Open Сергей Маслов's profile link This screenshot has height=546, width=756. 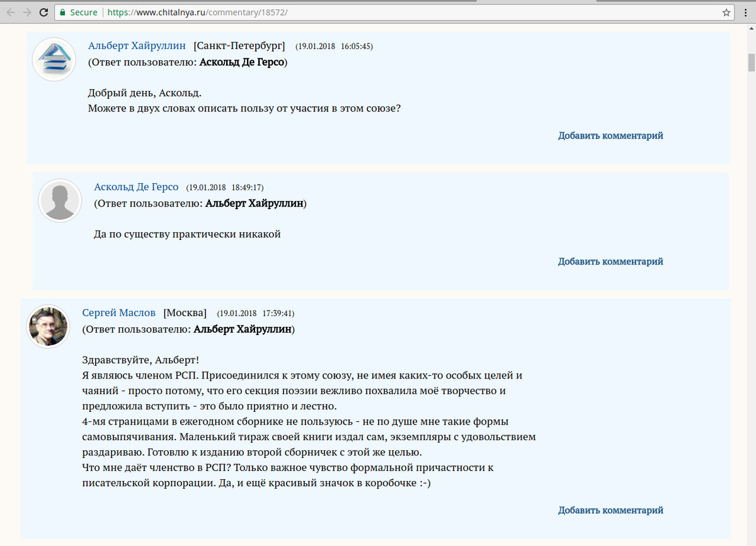tap(118, 313)
